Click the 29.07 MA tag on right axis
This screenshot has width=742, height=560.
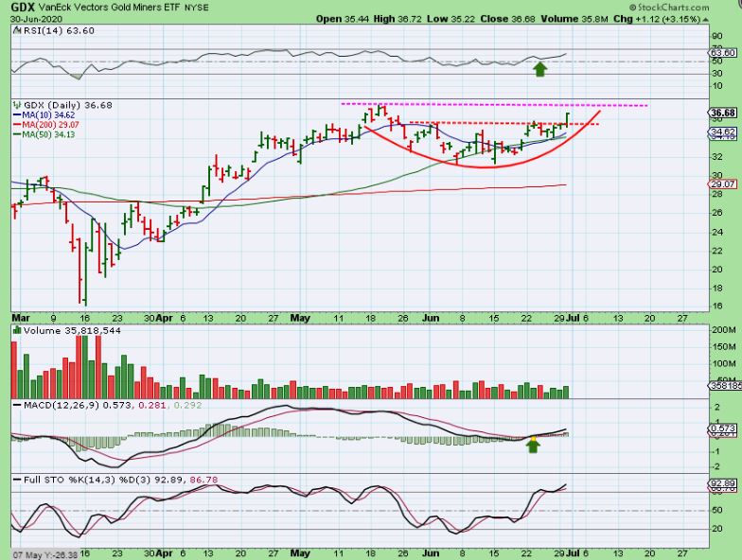723,184
